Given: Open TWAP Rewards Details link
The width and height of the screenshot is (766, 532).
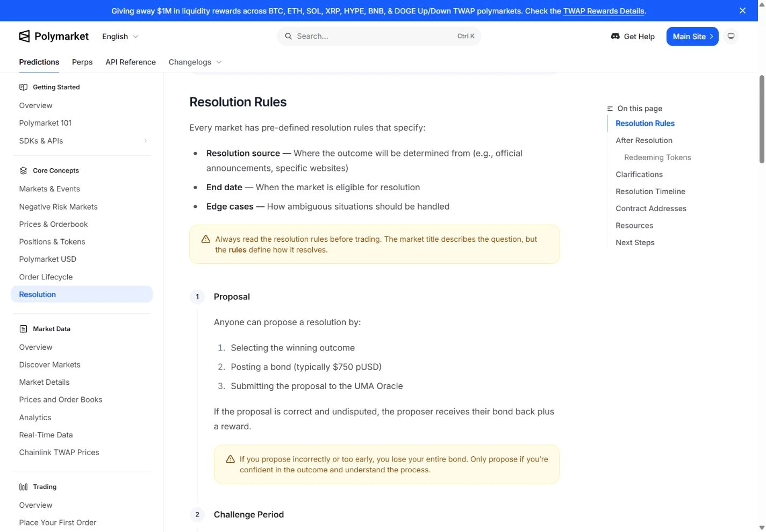Looking at the screenshot, I should pyautogui.click(x=604, y=11).
